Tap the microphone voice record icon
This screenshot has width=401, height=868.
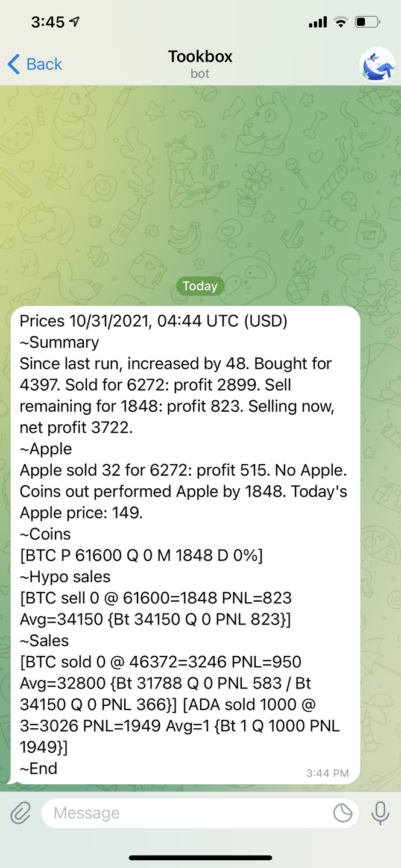point(380,813)
